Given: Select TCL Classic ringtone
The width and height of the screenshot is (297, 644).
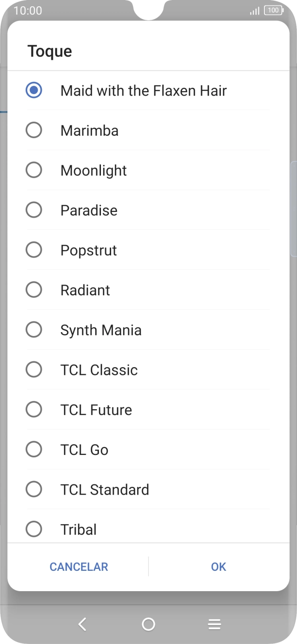Looking at the screenshot, I should coord(34,370).
